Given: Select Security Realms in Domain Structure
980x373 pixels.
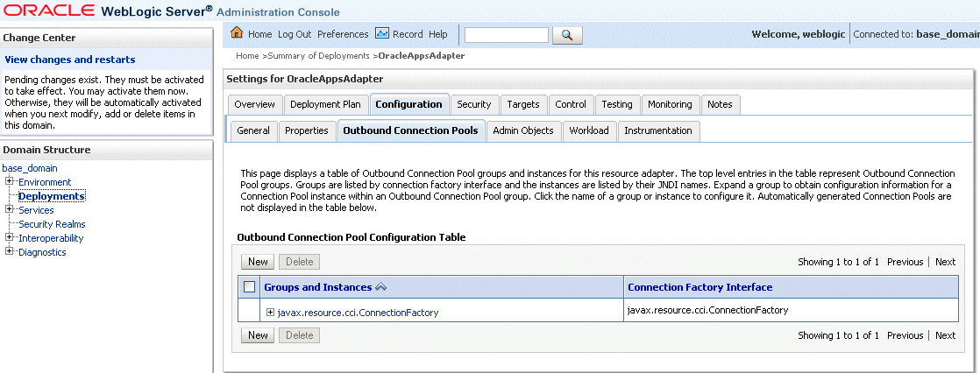Looking at the screenshot, I should pyautogui.click(x=52, y=223).
